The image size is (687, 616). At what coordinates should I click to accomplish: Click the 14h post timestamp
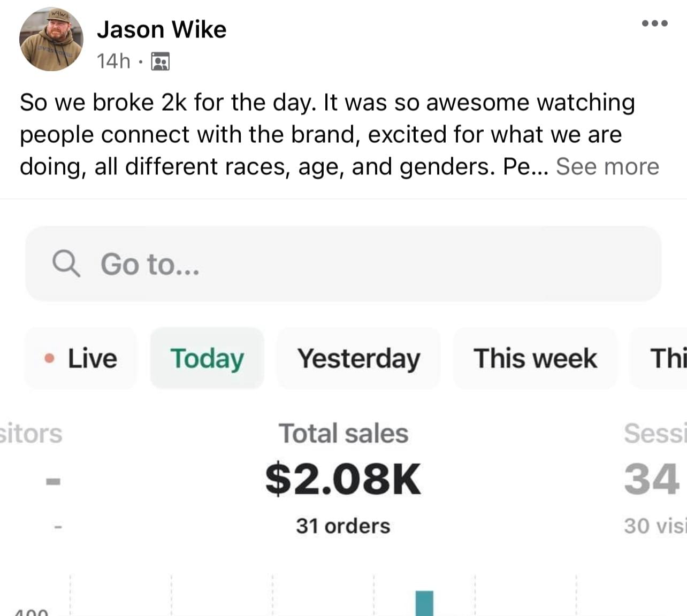113,61
